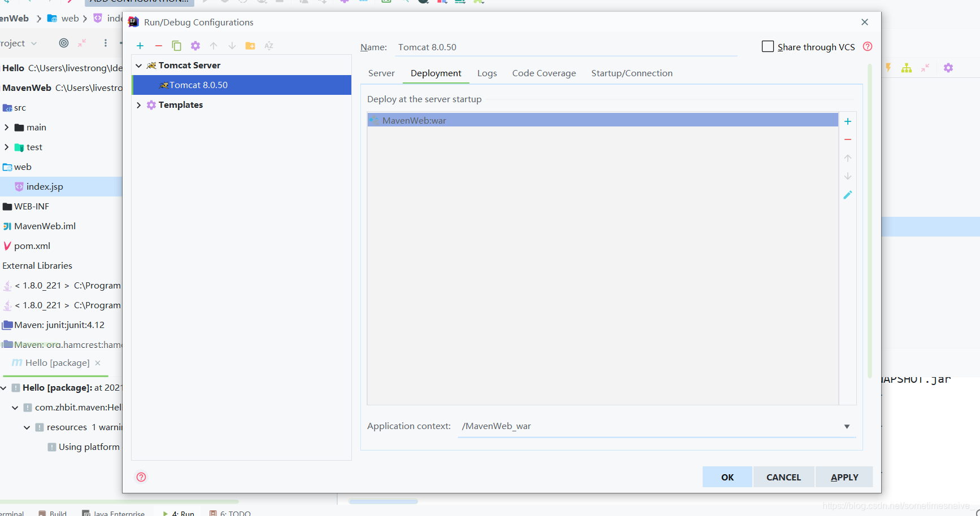Collapse Hello [package] run node
Viewport: 980px width, 516px height.
[x=3, y=388]
